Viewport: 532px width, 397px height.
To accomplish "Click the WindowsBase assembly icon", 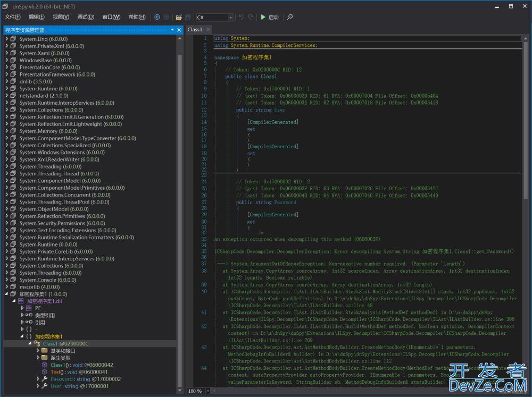I will point(13,60).
